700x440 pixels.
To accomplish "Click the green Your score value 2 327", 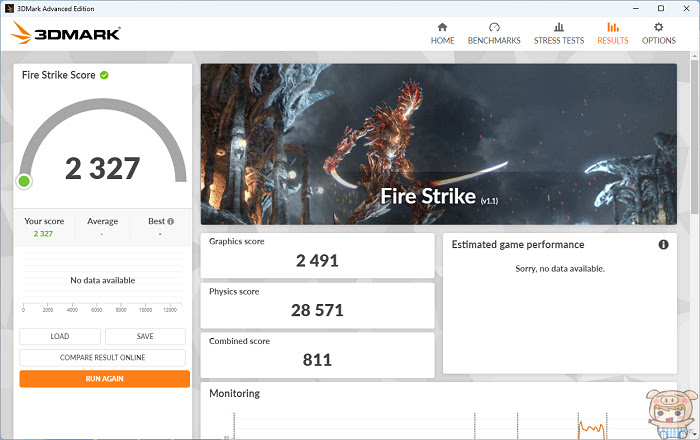I will [43, 234].
